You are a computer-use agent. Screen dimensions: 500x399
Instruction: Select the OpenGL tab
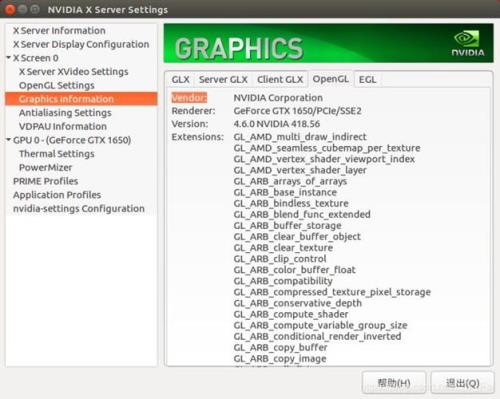(330, 79)
